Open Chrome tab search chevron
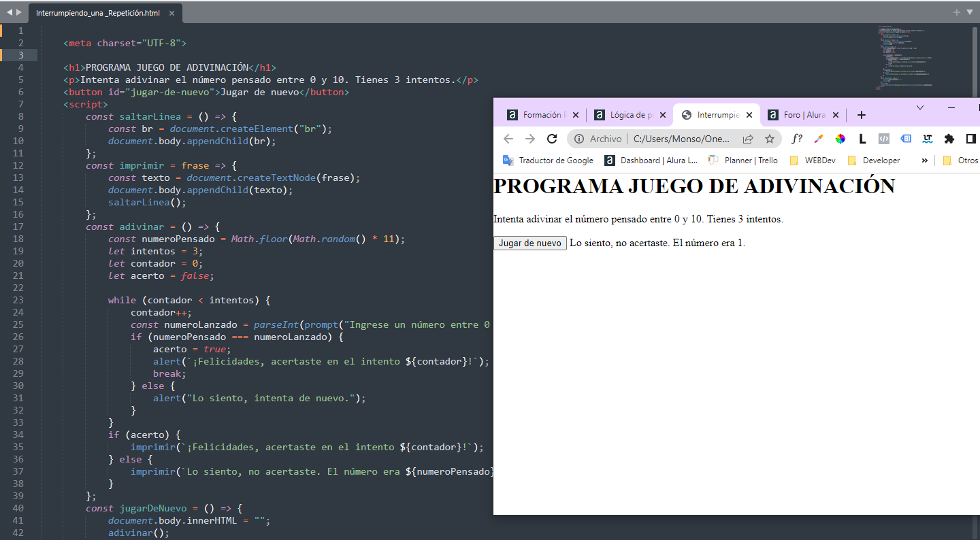Screen dimensions: 980x540 tap(920, 107)
